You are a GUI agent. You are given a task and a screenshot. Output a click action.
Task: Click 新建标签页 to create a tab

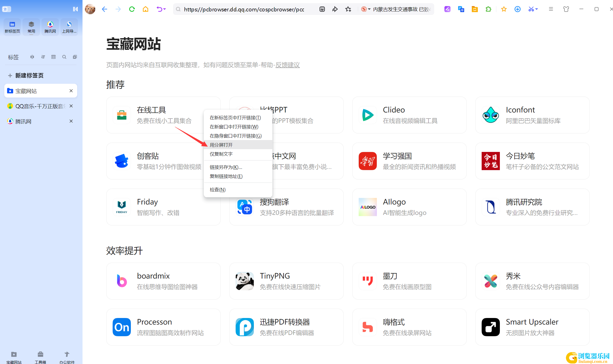pos(26,75)
